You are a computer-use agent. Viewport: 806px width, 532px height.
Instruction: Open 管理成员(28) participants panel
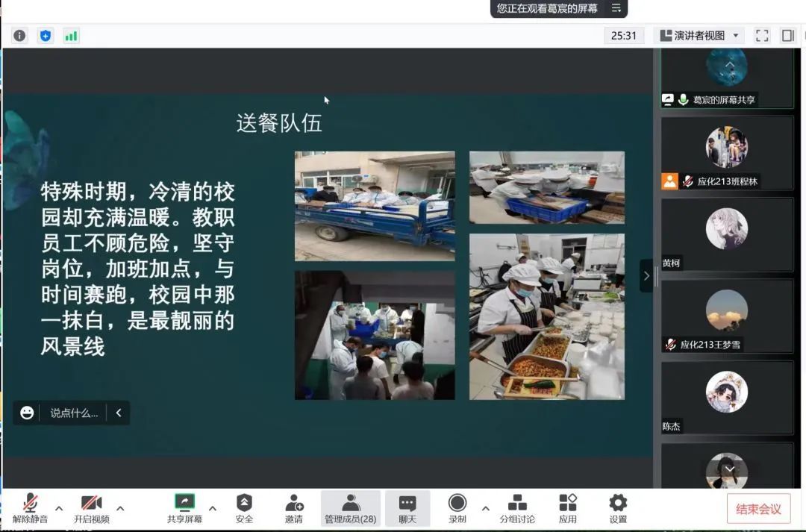(x=350, y=508)
